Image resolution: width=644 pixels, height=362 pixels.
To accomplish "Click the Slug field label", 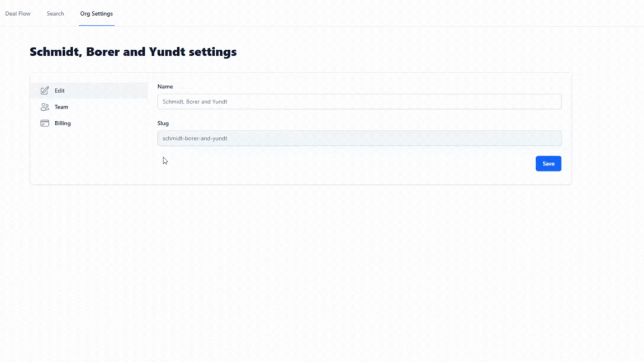I will coord(163,123).
